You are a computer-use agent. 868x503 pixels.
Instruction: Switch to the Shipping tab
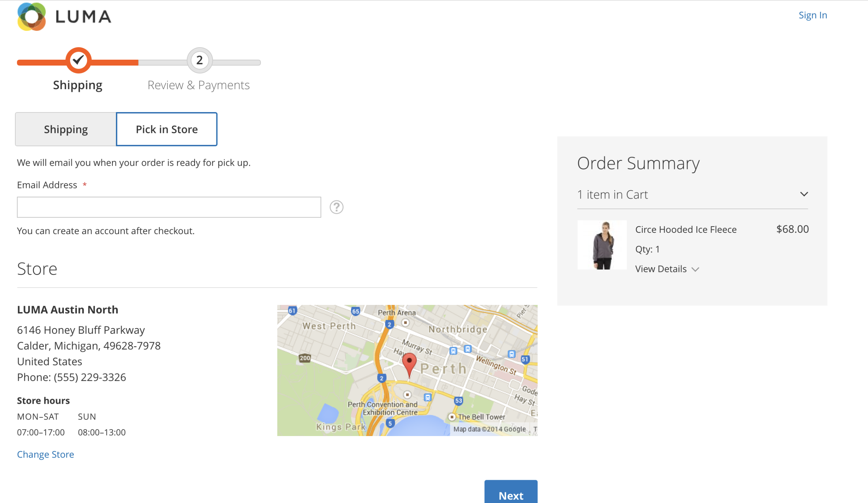tap(66, 129)
